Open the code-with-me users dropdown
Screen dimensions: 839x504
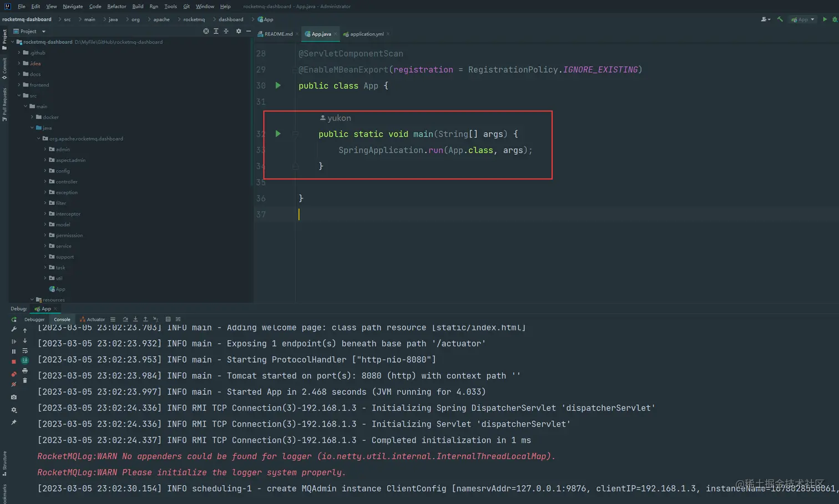pyautogui.click(x=766, y=19)
